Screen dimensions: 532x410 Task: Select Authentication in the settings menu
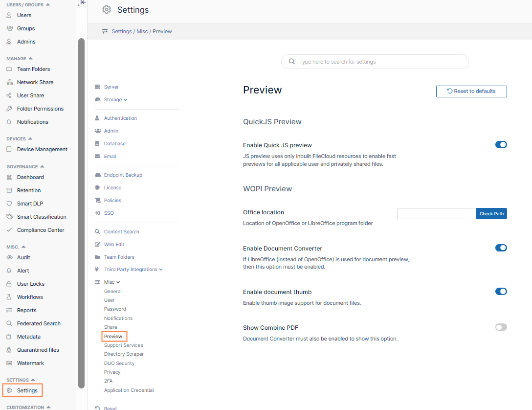click(x=120, y=118)
